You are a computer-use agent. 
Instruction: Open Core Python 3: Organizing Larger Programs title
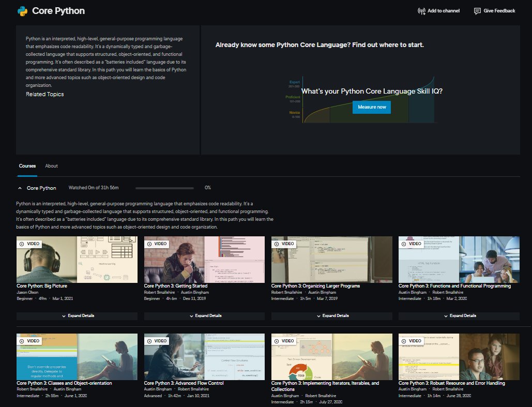click(315, 286)
